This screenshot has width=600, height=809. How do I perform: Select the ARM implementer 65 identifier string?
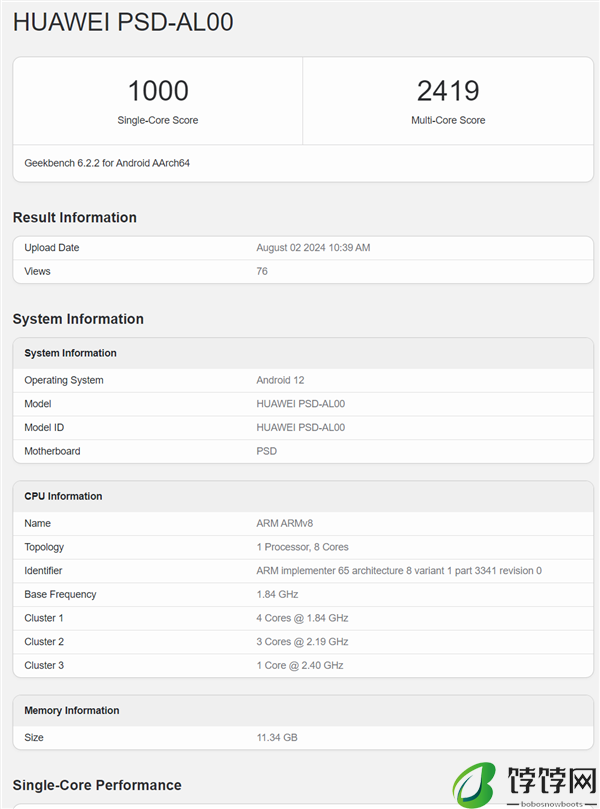(x=399, y=571)
